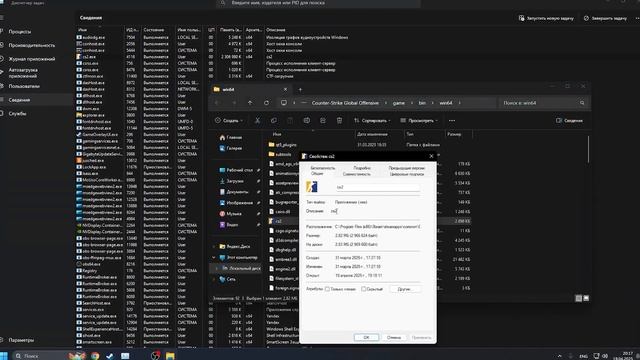Select the Previous Versions tab in Properties
This screenshot has width=640, height=360.
click(407, 168)
